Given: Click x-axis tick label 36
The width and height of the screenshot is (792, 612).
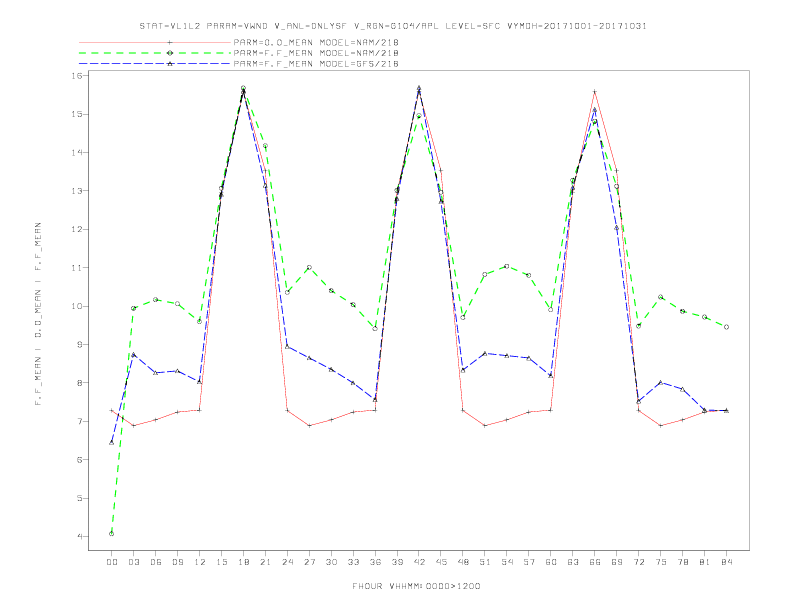Looking at the screenshot, I should pos(375,562).
